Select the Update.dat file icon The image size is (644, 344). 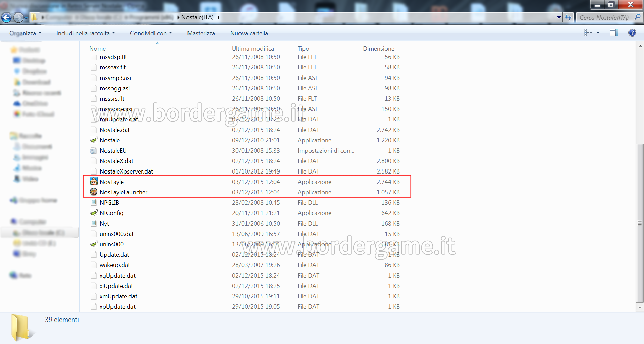point(94,254)
